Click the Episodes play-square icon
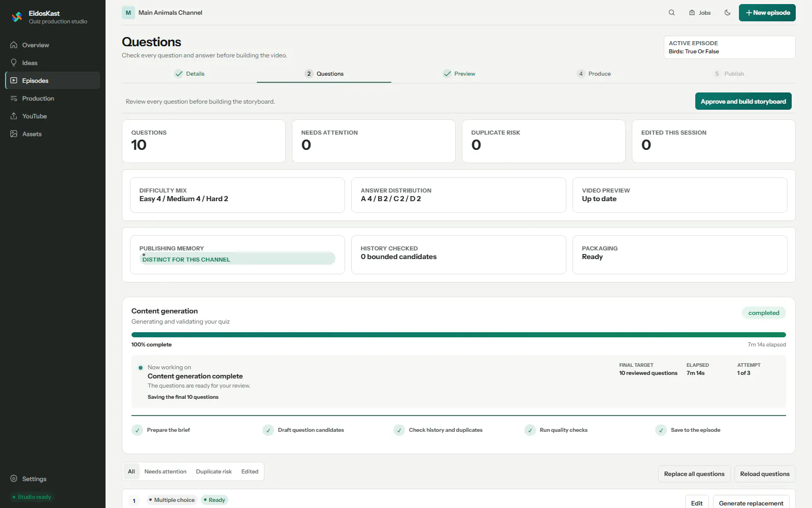The width and height of the screenshot is (812, 508). click(14, 81)
